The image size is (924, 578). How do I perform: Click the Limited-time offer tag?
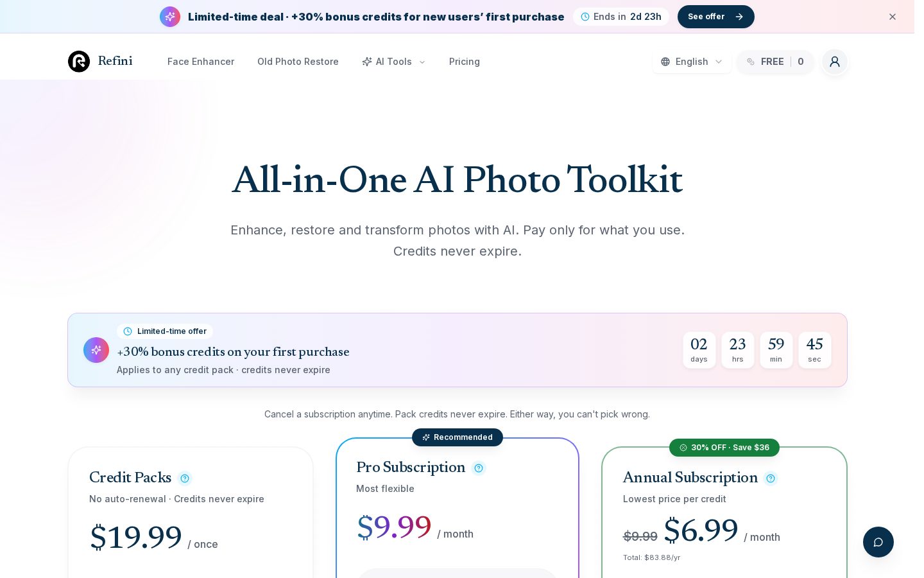pyautogui.click(x=165, y=331)
